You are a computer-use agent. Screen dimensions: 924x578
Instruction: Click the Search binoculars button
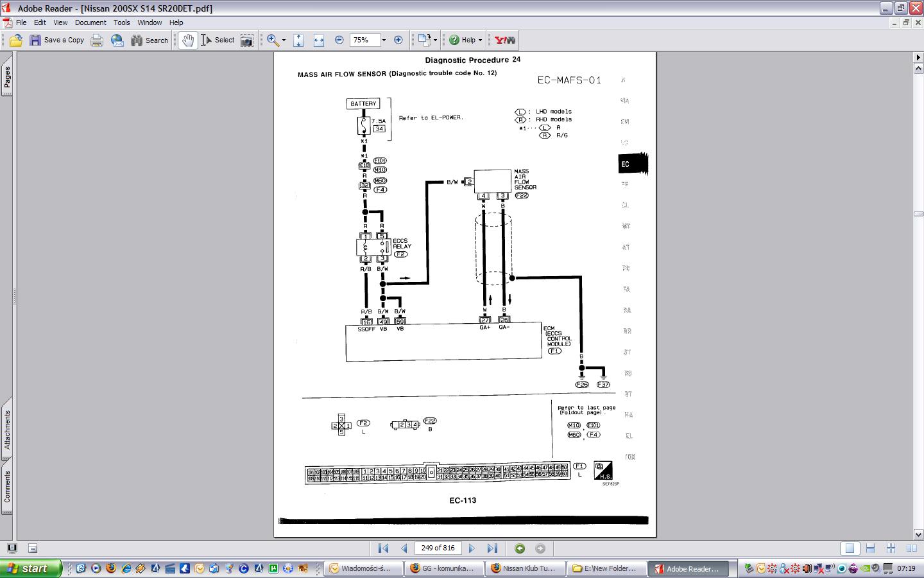(x=150, y=40)
